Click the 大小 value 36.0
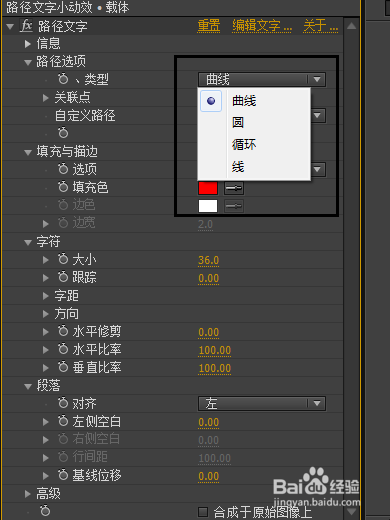Image resolution: width=390 pixels, height=520 pixels. click(x=209, y=260)
